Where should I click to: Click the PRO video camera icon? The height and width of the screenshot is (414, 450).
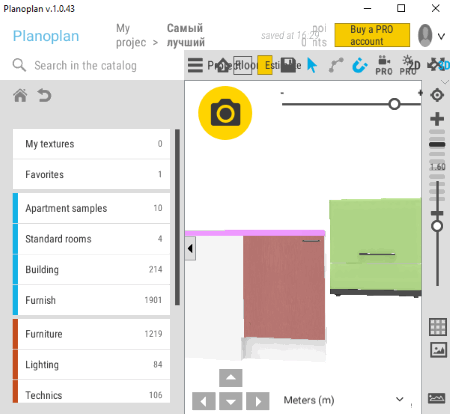pyautogui.click(x=384, y=65)
